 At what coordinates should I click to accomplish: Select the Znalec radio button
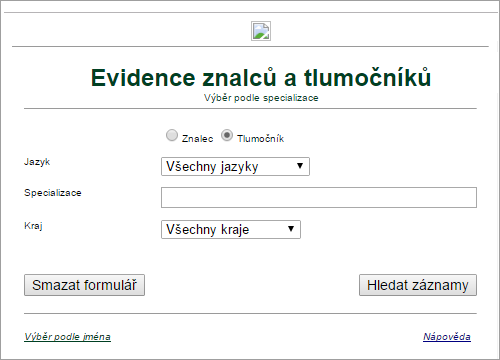coord(172,135)
